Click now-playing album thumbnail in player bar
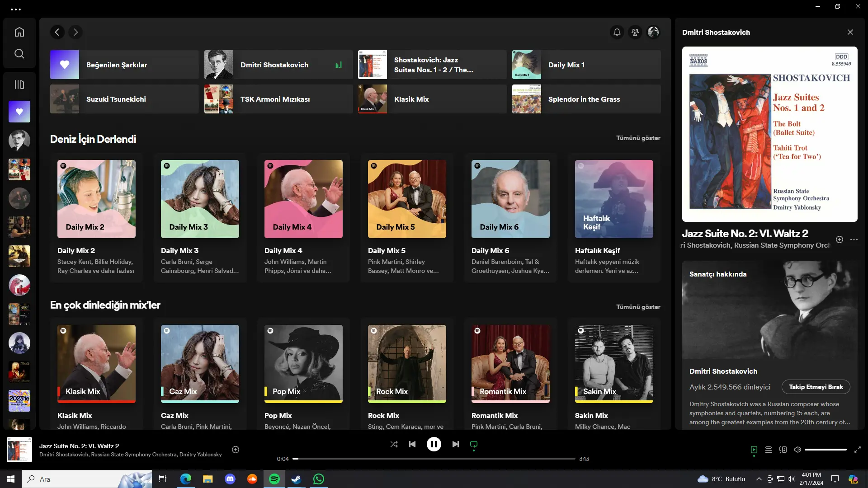Viewport: 868px width, 488px height. pos(19,450)
